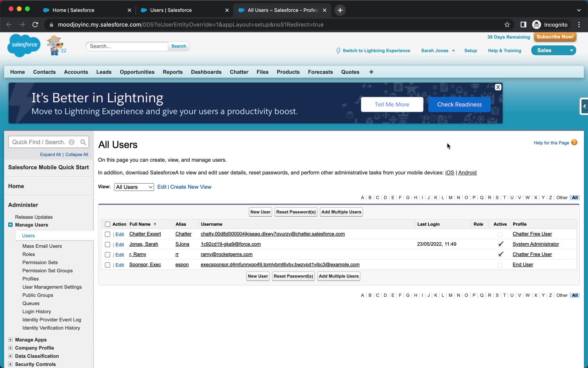The image size is (588, 368).
Task: Open the Dashboards tab
Action: (x=206, y=72)
